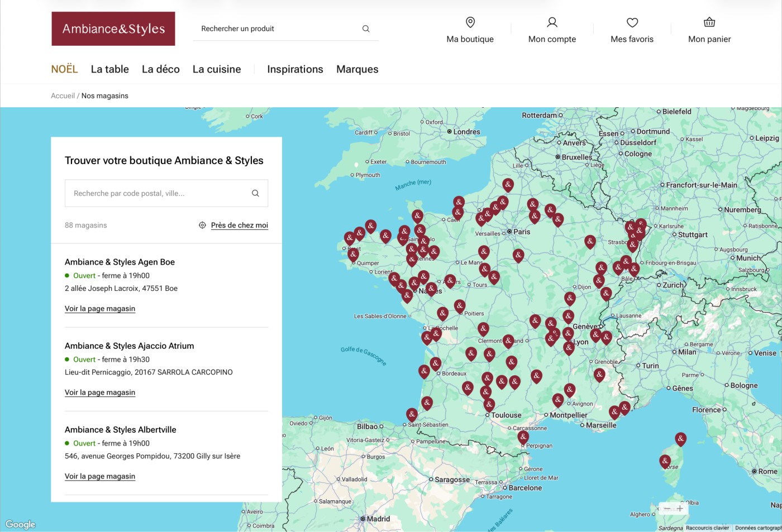Image resolution: width=782 pixels, height=532 pixels.
Task: Open the La table menu
Action: [x=109, y=69]
